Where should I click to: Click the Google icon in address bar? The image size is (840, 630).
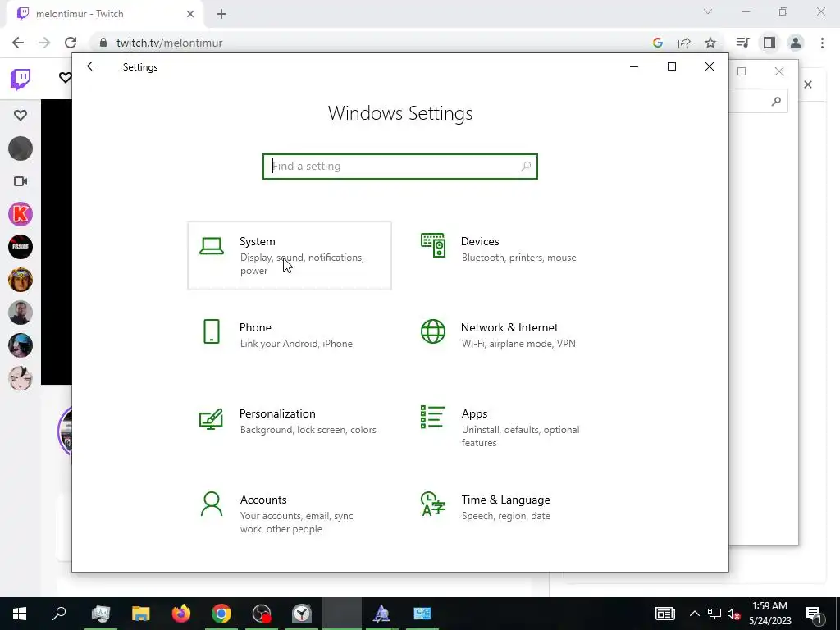pyautogui.click(x=658, y=43)
